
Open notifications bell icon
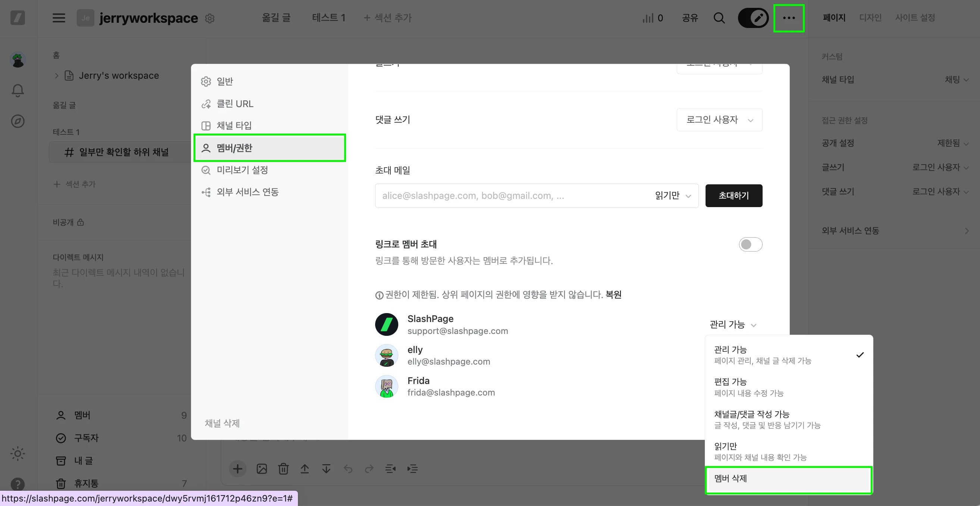18,90
